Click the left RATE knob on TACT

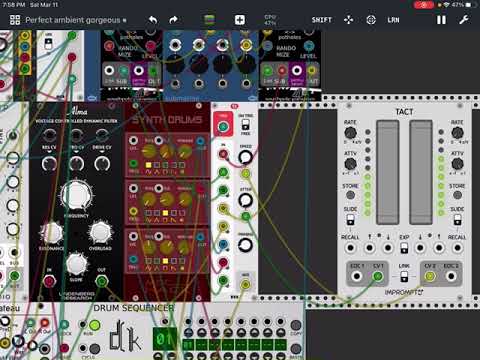click(350, 133)
